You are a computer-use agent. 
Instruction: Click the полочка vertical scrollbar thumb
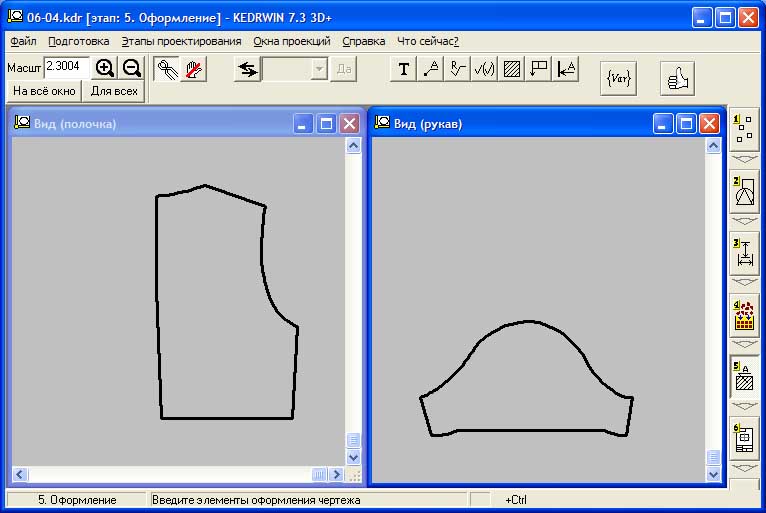(x=353, y=440)
